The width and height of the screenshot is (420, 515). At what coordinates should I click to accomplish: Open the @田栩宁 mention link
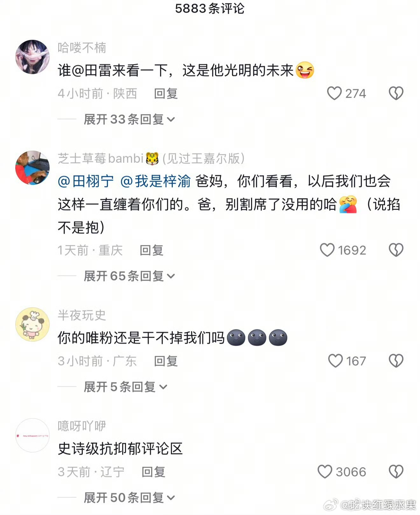coord(86,181)
